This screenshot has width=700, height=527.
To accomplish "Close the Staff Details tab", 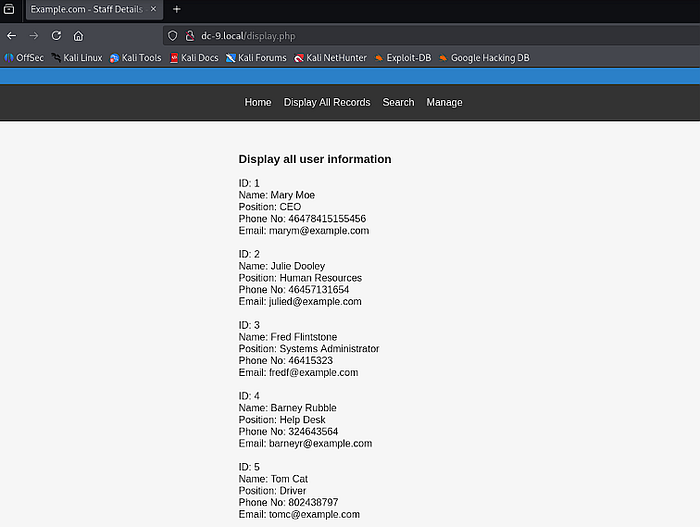I will [x=154, y=9].
